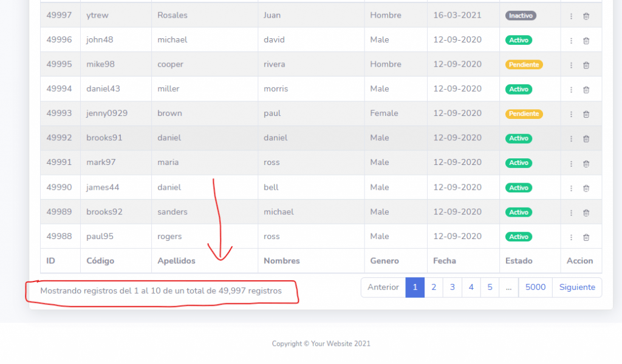
Task: Select page 3 in the pagination bar
Action: coord(452,287)
